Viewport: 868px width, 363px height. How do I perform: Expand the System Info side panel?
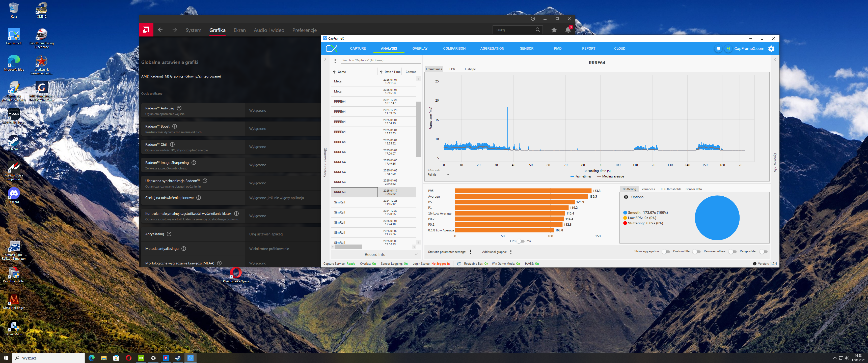775,59
